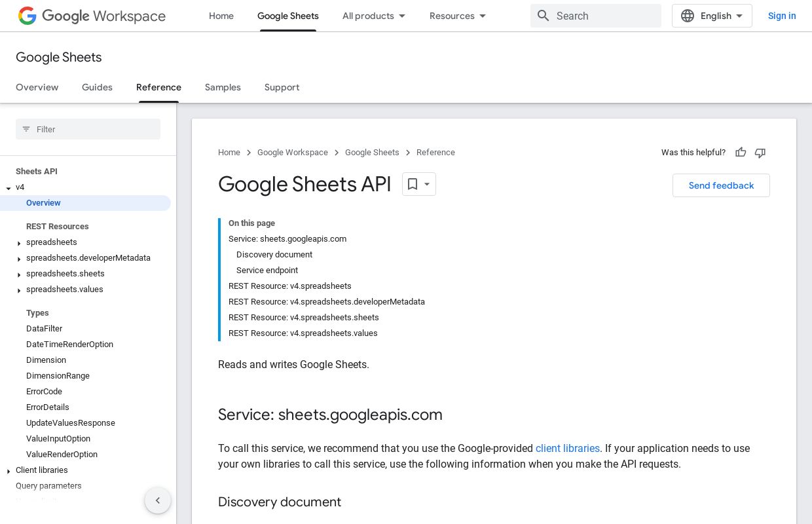This screenshot has width=812, height=524.
Task: Click the Google Workspace logo
Action: click(x=92, y=16)
